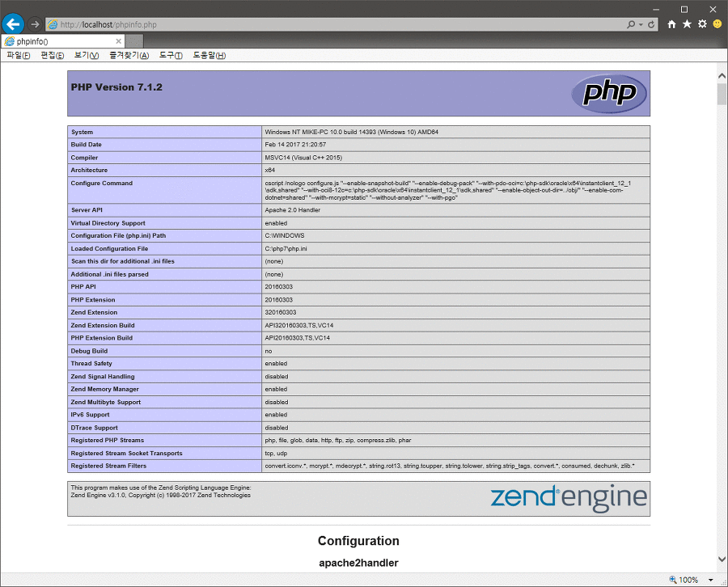Open the 보기(V) menu
Screen dimensions: 728x587
87,55
